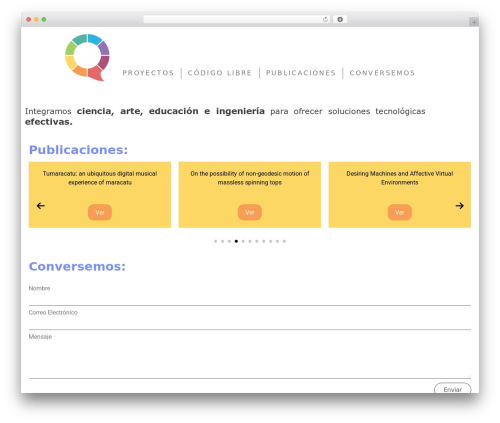Image resolution: width=500 pixels, height=423 pixels.
Task: Select Conversemos in the navigation bar
Action: click(382, 73)
